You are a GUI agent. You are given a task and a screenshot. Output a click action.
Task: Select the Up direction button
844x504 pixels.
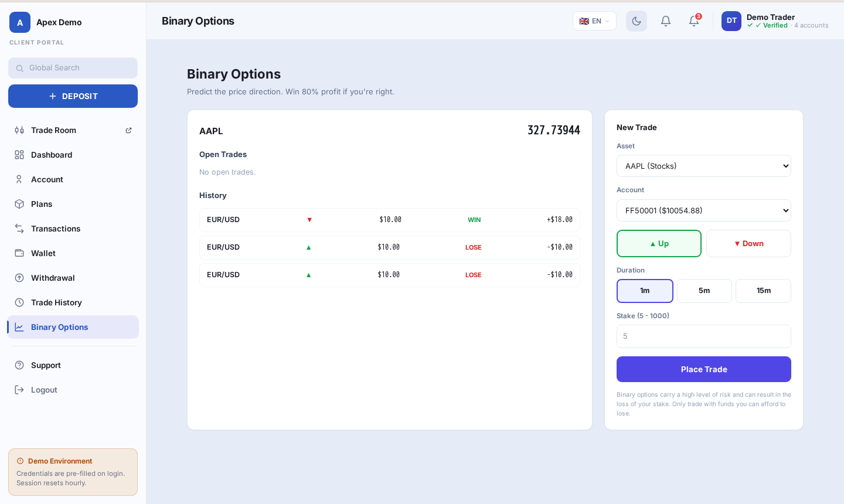coord(659,243)
